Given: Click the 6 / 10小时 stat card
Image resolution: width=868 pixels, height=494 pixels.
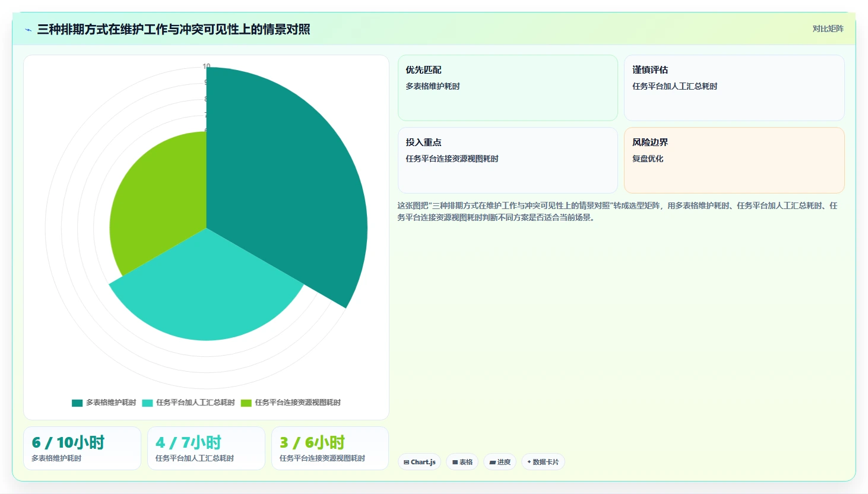Looking at the screenshot, I should tap(83, 448).
